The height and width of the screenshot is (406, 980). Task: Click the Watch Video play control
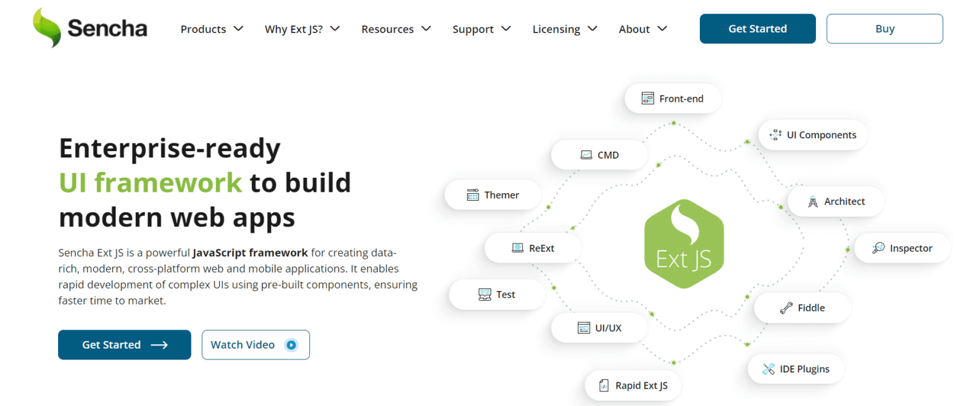(x=291, y=344)
